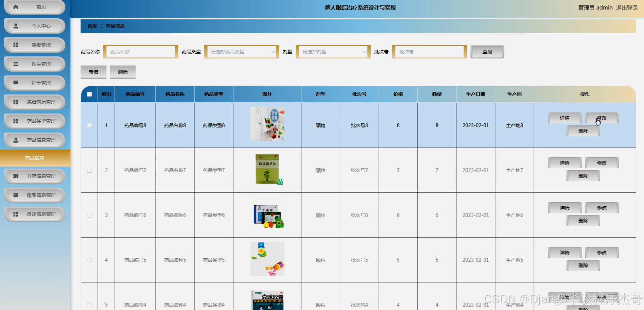Screen dimensions: 644x310
Task: Click the 生产日期 column header
Action: (476, 94)
